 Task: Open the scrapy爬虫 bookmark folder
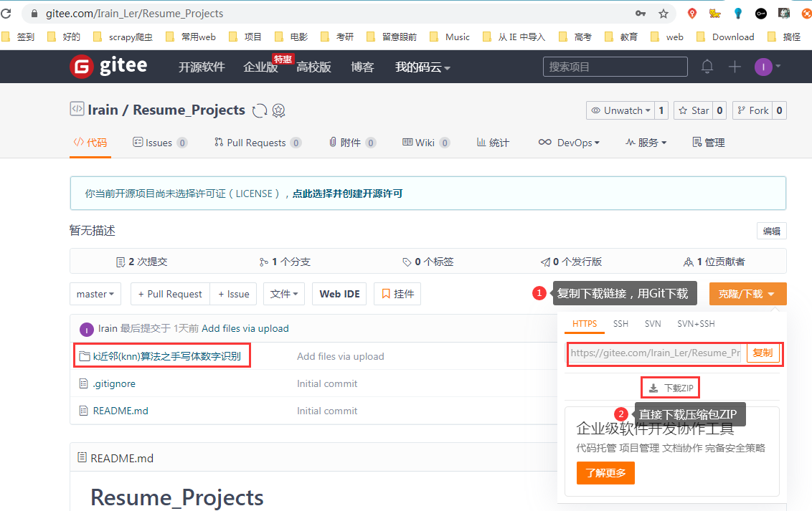point(123,37)
